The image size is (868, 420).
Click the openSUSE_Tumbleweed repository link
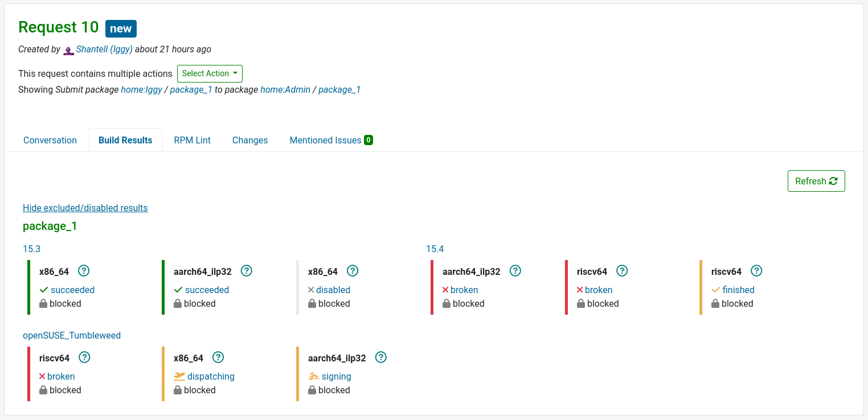click(x=72, y=335)
